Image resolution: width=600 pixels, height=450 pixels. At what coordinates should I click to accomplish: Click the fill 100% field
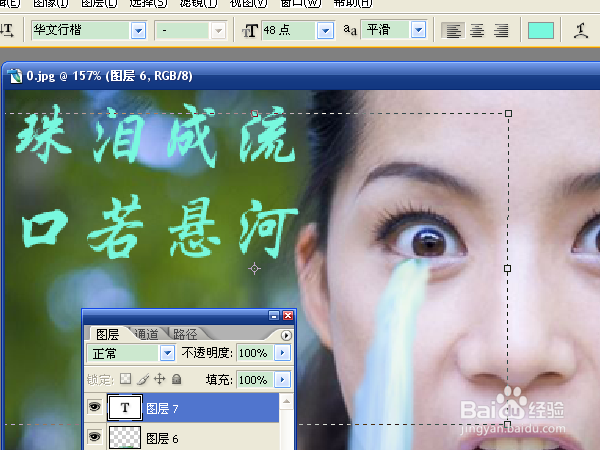point(254,380)
